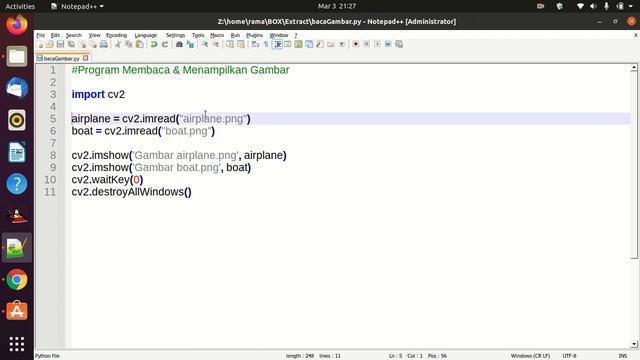Paste using the clipboard toolbar icon
Screen dimensions: 640x360
[x=139, y=44]
